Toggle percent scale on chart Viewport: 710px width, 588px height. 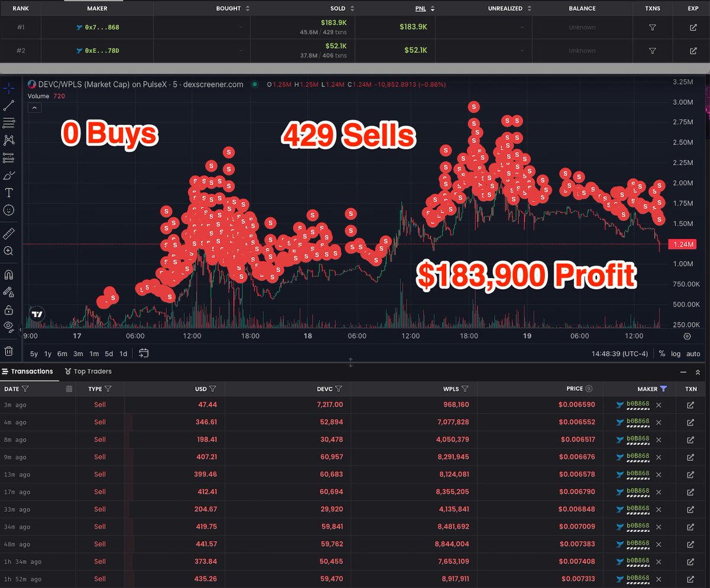click(661, 354)
